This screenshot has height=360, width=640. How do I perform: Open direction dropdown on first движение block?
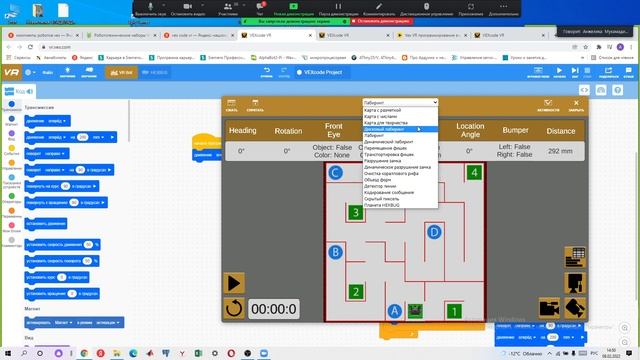click(x=57, y=121)
